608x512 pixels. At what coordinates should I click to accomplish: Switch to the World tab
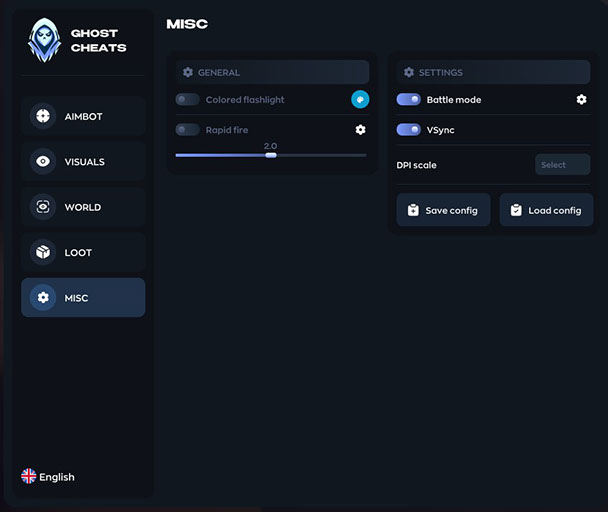[x=83, y=207]
